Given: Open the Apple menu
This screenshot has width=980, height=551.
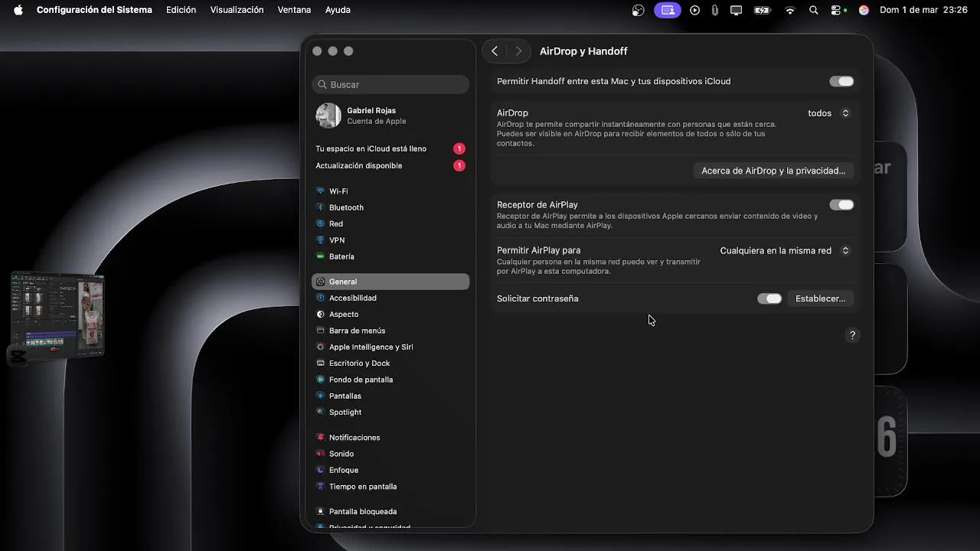Looking at the screenshot, I should (x=18, y=10).
